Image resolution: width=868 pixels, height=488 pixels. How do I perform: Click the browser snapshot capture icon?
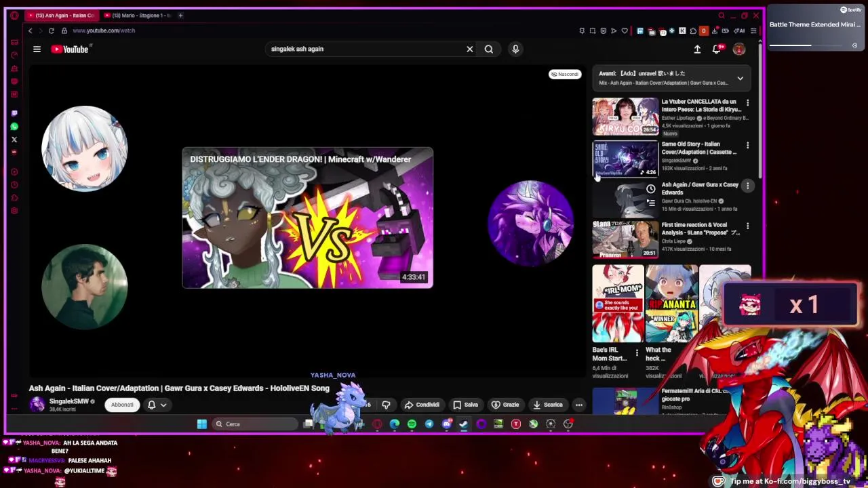tap(593, 30)
